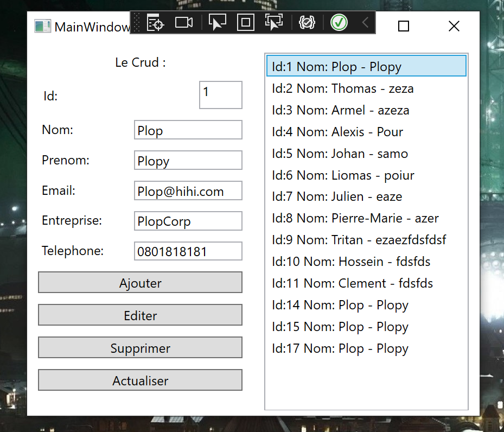Click the Id field showing 1
Image resolution: width=504 pixels, height=432 pixels.
click(x=220, y=95)
